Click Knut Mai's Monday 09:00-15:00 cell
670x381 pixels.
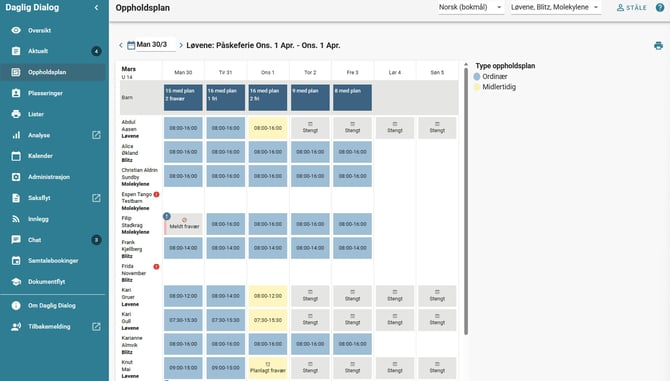pos(183,368)
